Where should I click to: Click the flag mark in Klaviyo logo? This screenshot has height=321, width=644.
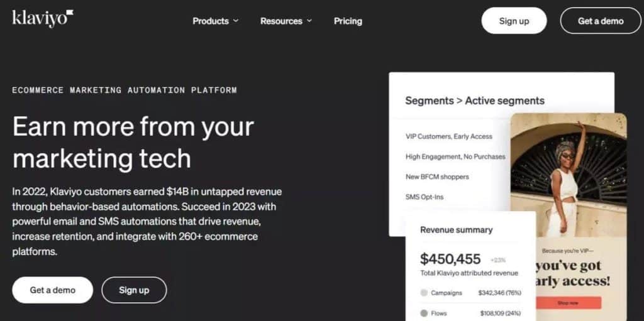click(70, 13)
